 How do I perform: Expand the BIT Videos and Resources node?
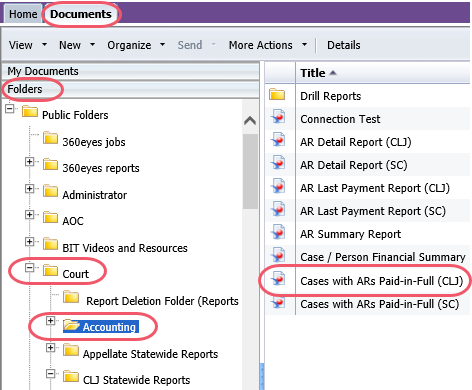29,241
